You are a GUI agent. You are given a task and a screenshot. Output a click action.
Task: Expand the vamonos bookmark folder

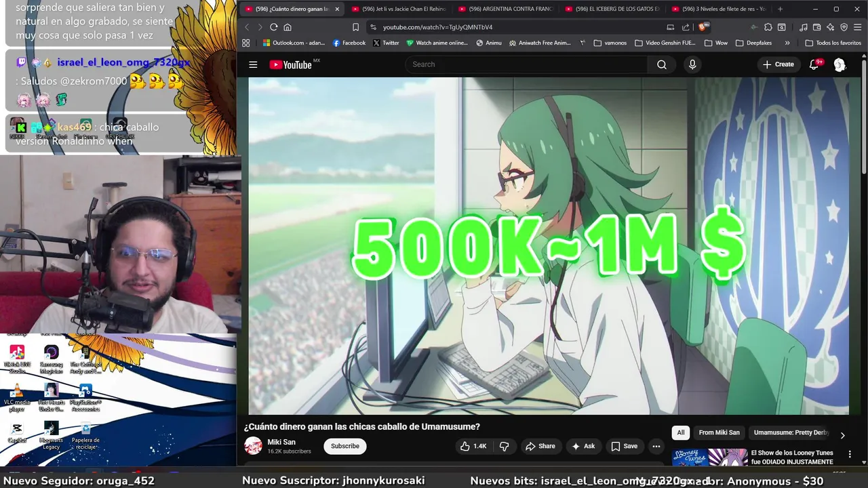point(610,43)
